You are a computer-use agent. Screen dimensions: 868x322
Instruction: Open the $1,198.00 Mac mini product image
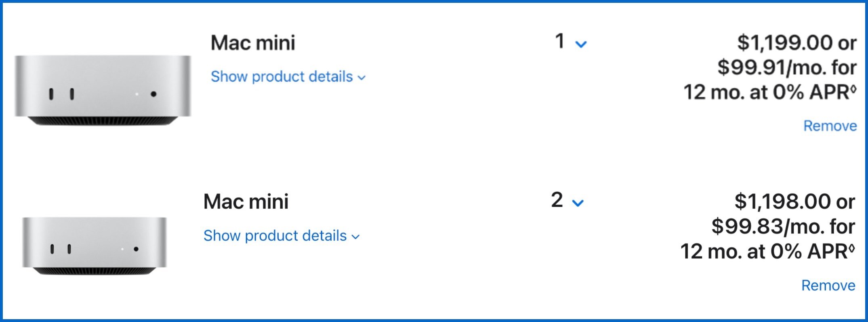click(x=94, y=246)
